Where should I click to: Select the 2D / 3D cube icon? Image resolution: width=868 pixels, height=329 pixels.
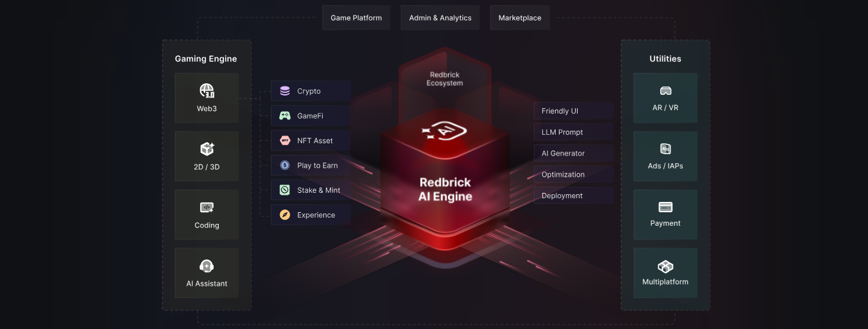[207, 149]
